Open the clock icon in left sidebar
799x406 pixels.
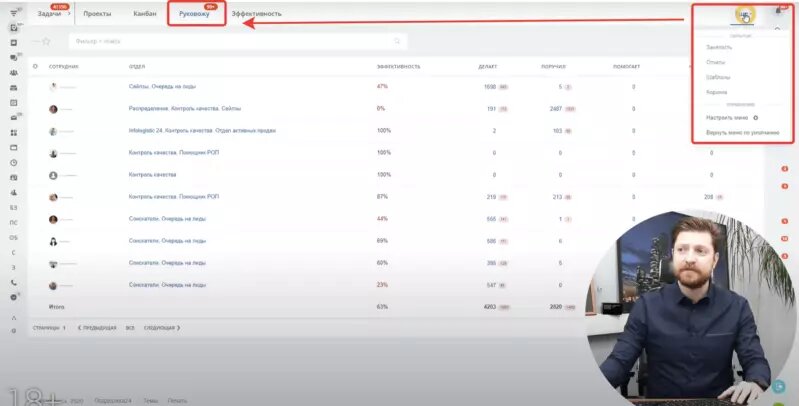pyautogui.click(x=14, y=163)
